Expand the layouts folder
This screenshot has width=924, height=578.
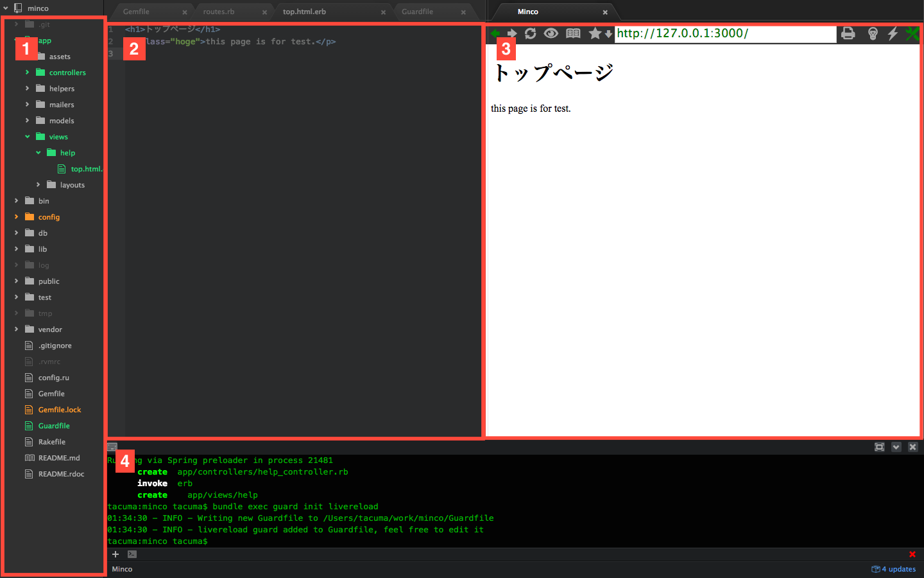pos(38,185)
